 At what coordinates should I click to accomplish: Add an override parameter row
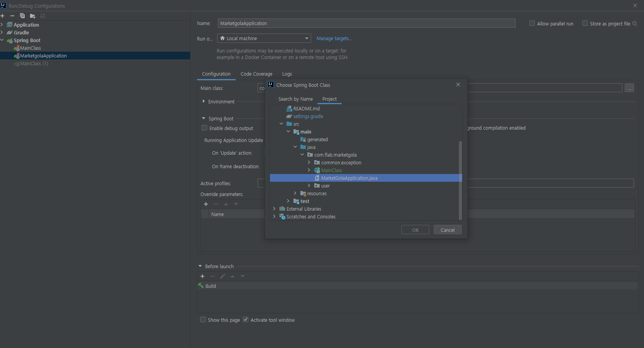click(x=206, y=204)
